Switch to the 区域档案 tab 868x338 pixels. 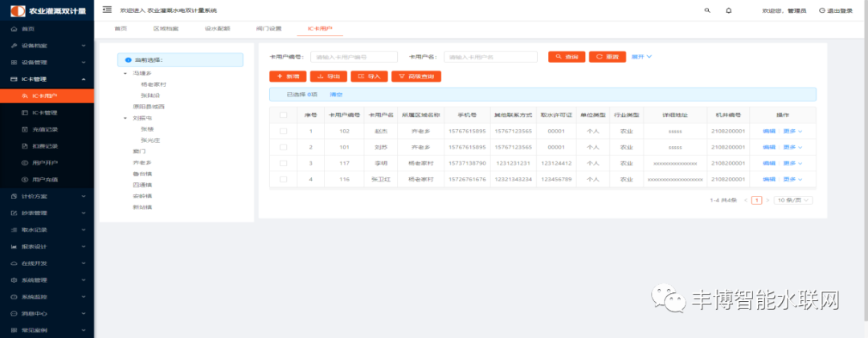166,29
